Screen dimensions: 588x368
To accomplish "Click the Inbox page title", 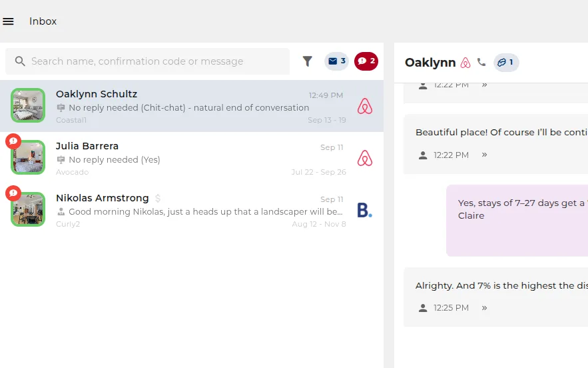I will click(43, 21).
